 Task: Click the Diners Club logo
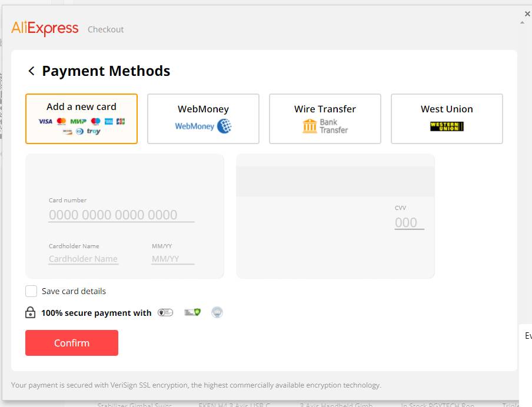click(x=79, y=131)
